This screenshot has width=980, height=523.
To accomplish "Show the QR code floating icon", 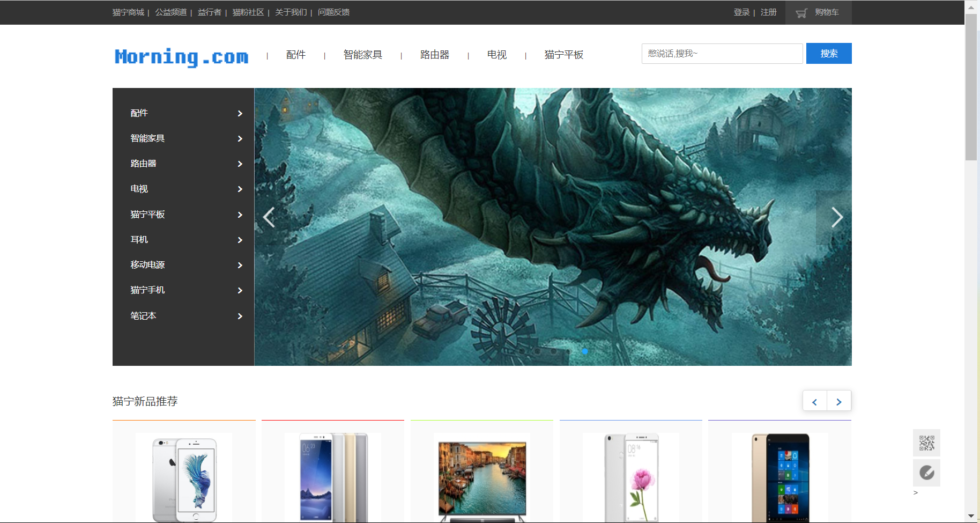I will tap(926, 443).
